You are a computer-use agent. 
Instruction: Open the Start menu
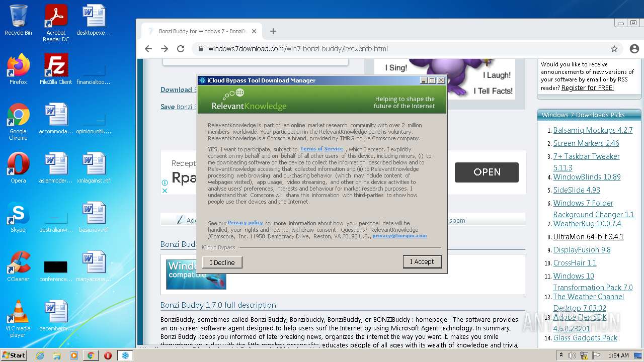pos(14,355)
